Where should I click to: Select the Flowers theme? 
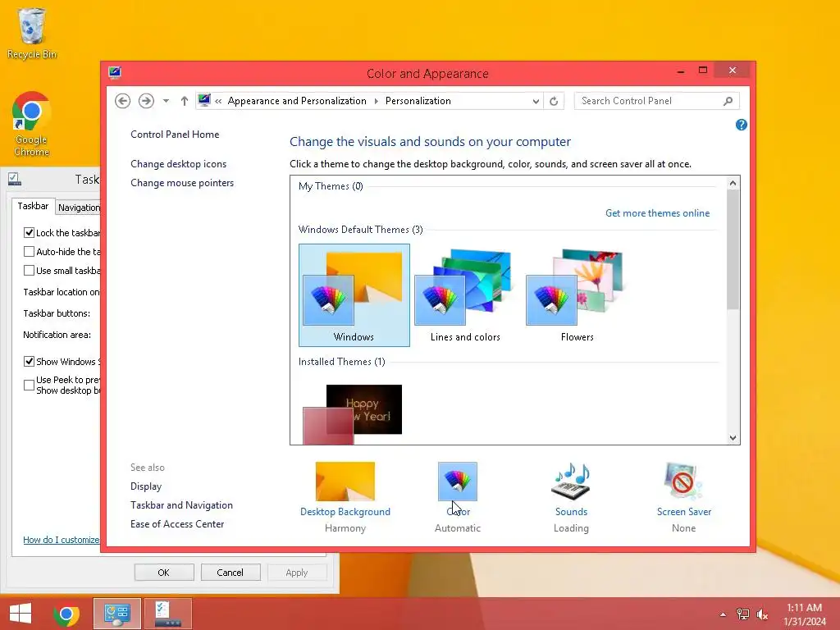point(577,295)
